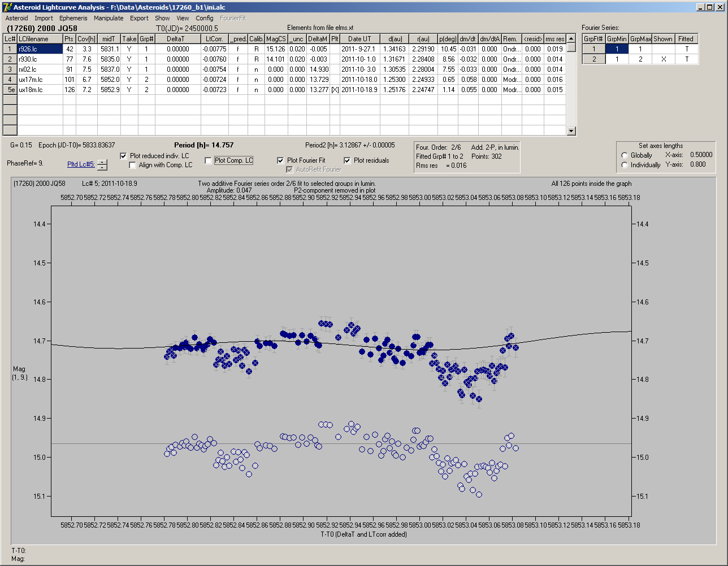Click date 2011-10-18.9 cell in table
The width and height of the screenshot is (728, 566).
(x=359, y=90)
